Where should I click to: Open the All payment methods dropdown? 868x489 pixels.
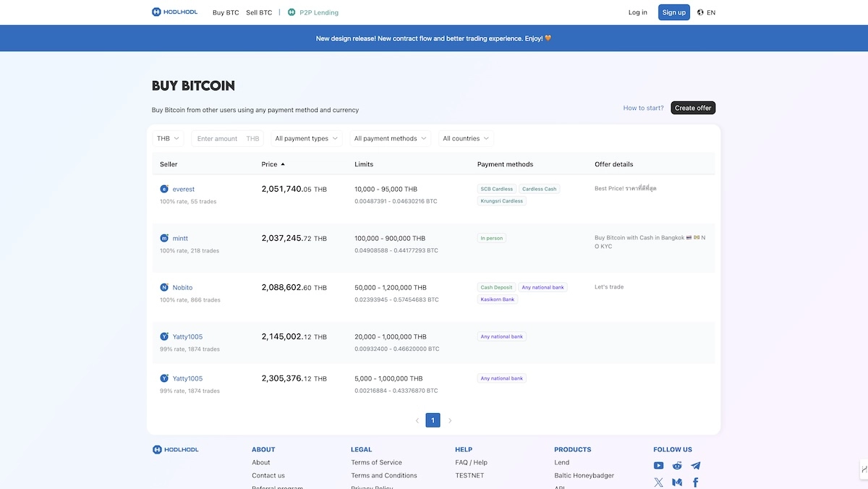[391, 138]
